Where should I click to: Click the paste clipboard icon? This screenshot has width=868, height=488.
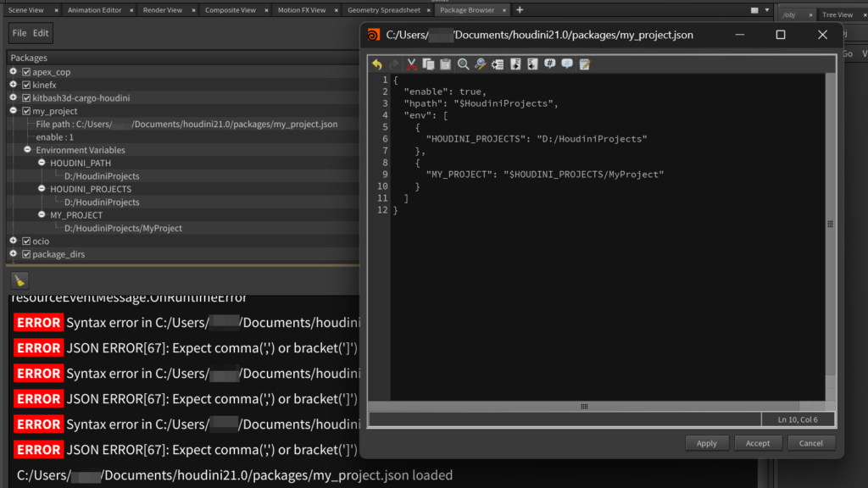pyautogui.click(x=445, y=64)
